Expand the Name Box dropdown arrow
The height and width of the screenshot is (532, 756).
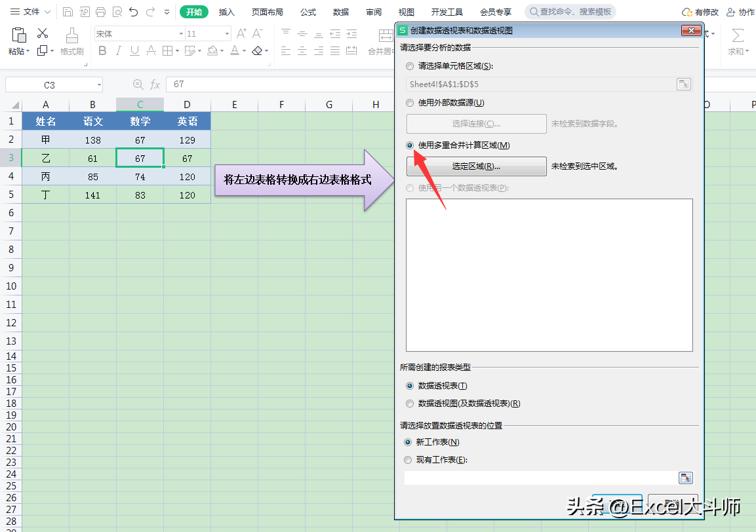[99, 85]
